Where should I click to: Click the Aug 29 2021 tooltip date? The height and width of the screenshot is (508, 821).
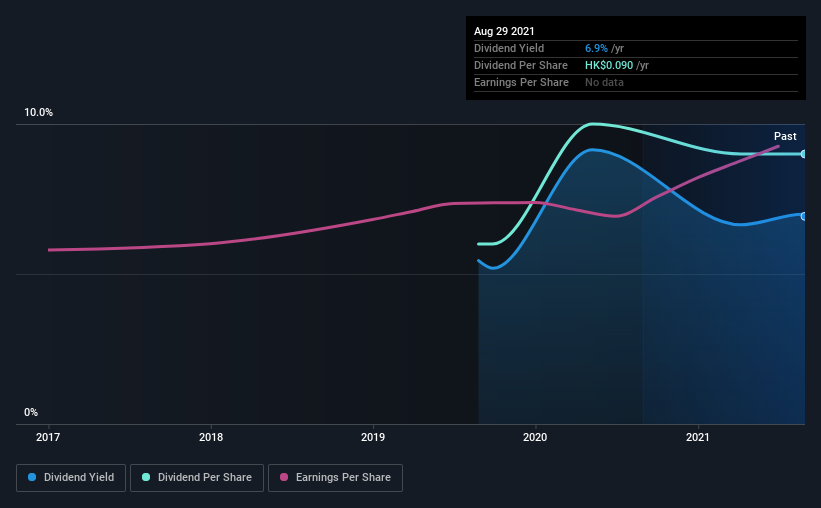coord(504,31)
